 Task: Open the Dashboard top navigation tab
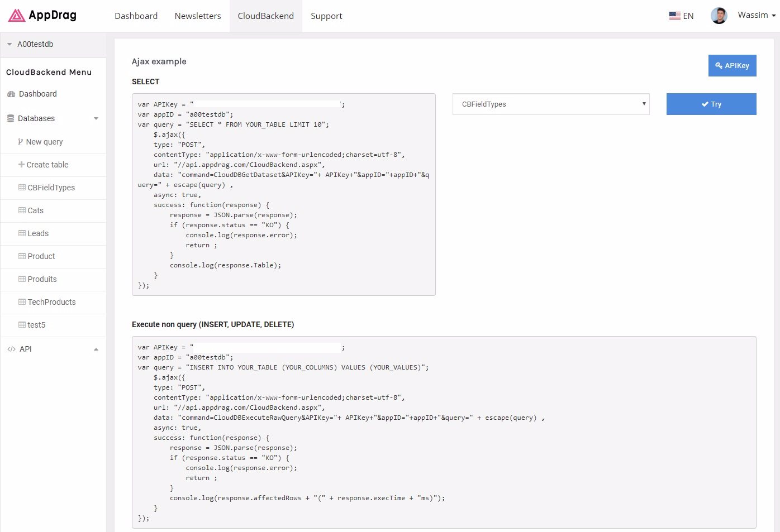pyautogui.click(x=136, y=16)
